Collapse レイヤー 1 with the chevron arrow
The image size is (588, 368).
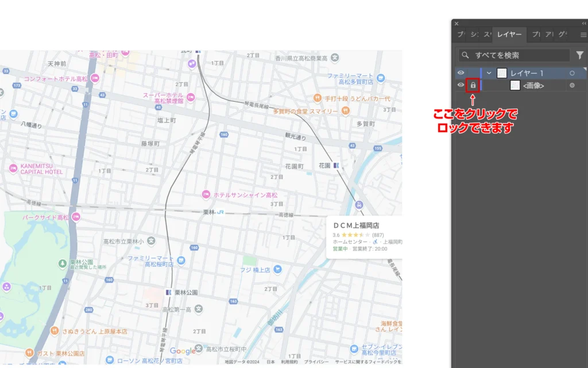click(x=489, y=73)
